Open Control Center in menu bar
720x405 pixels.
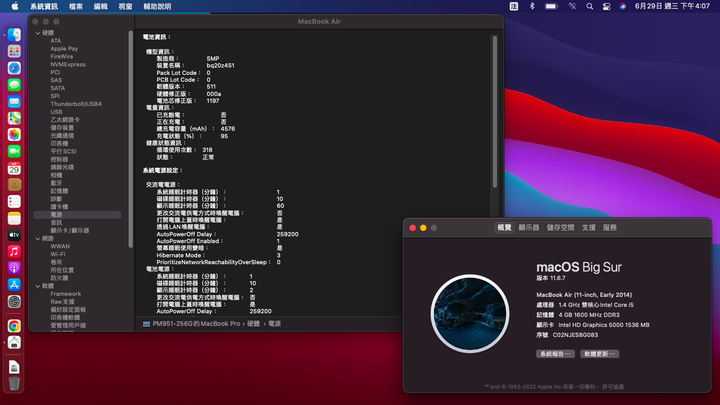(x=606, y=6)
